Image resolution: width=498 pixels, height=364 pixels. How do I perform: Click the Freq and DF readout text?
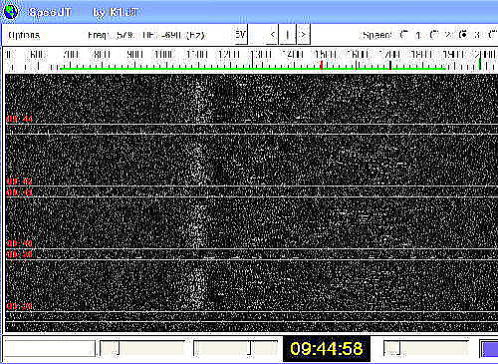pos(146,35)
